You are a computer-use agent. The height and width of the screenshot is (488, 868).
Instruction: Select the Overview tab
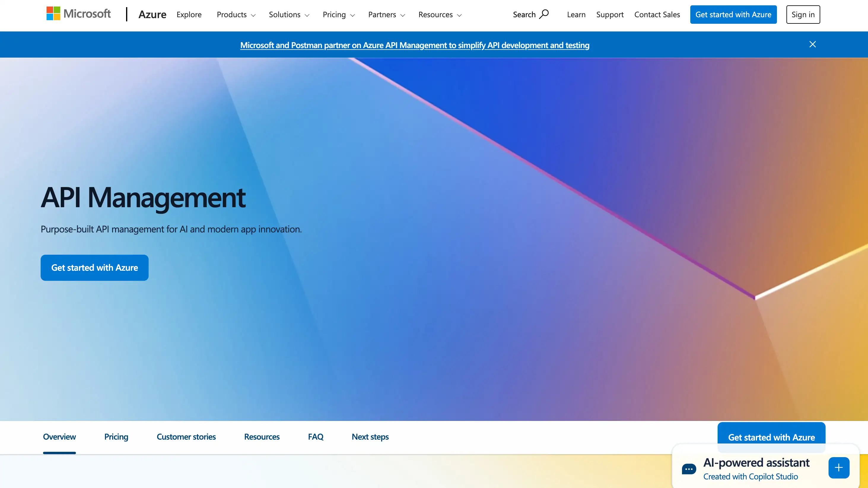pyautogui.click(x=59, y=437)
